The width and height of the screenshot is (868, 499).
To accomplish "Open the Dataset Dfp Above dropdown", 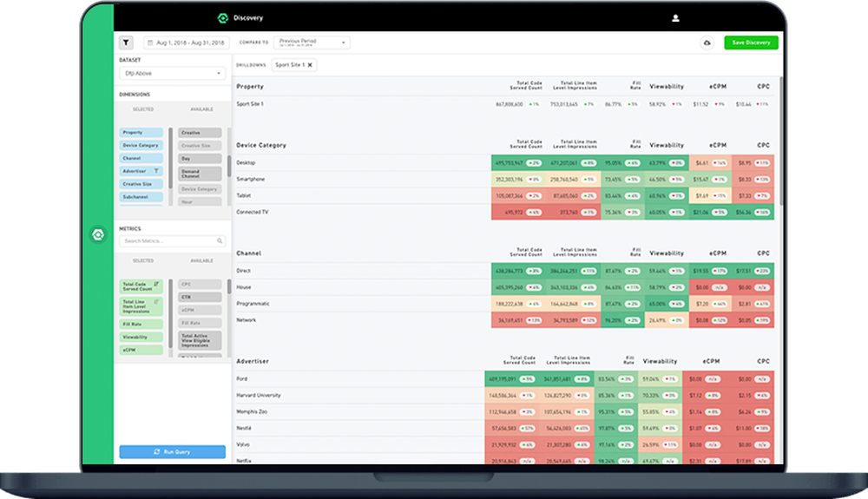I will 172,73.
